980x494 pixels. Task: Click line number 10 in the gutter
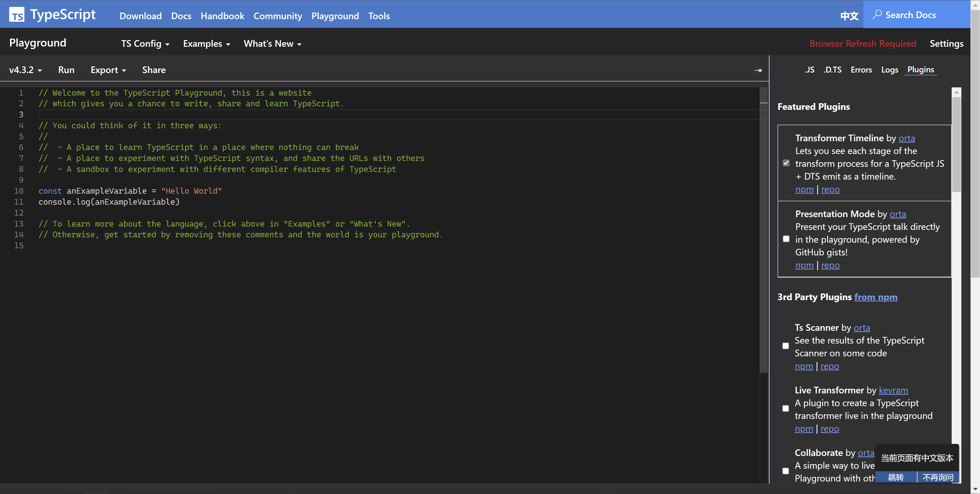[19, 191]
